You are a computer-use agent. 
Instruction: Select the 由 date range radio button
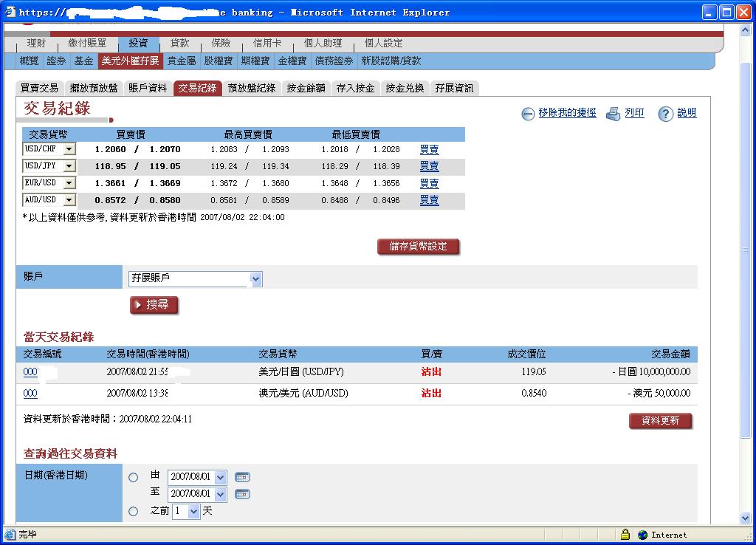(x=134, y=478)
